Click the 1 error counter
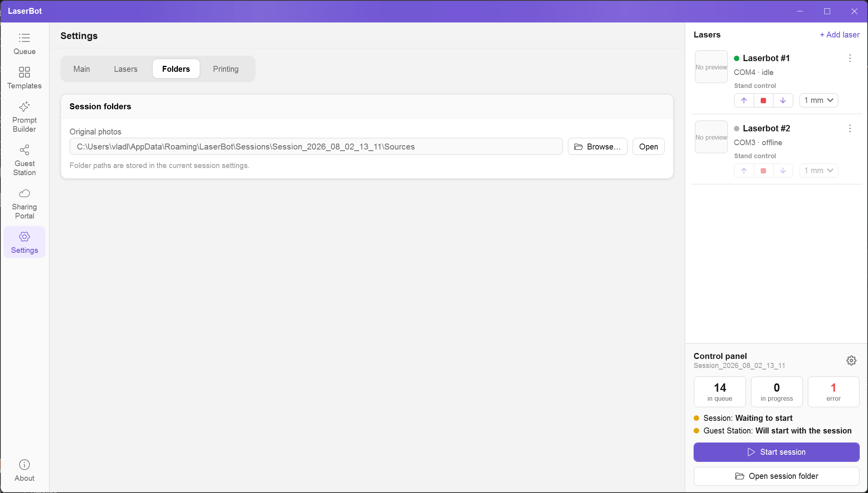 coord(834,392)
